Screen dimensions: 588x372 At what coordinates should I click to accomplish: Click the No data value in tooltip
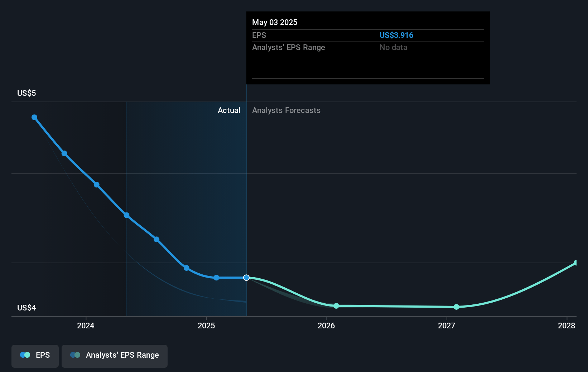(393, 47)
